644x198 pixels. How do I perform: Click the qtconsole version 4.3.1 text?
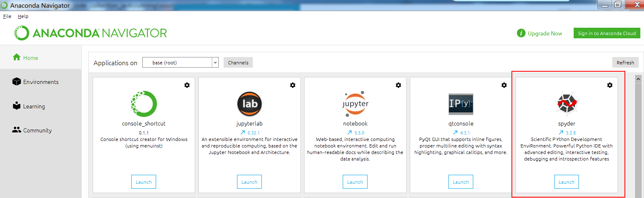[x=465, y=133]
